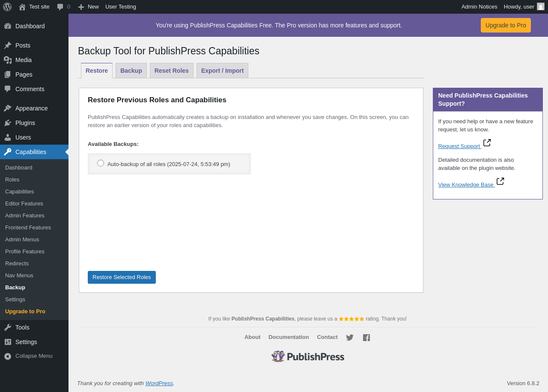
Task: Switch to the Reset Roles tab
Action: (172, 71)
